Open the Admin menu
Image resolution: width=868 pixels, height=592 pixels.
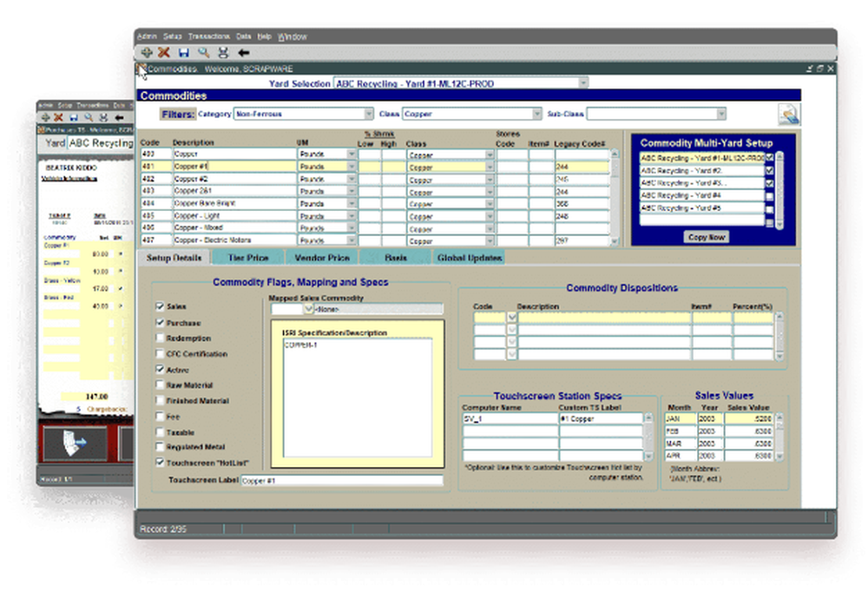pyautogui.click(x=147, y=36)
